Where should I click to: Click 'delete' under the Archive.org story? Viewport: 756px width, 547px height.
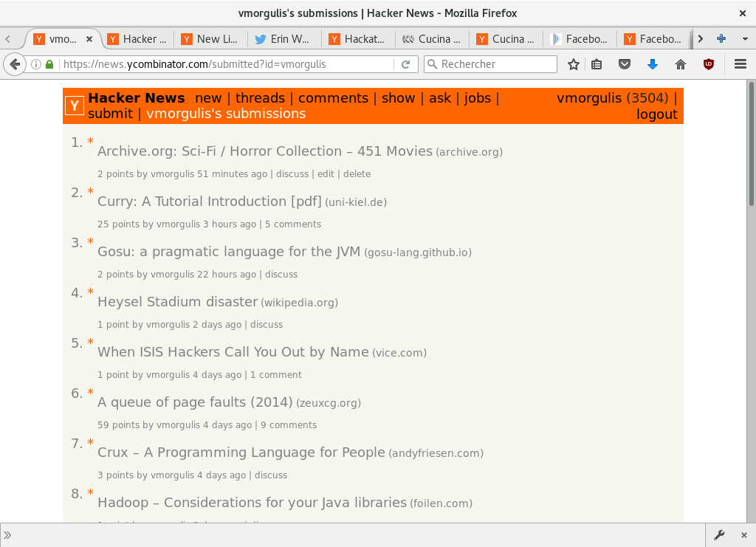pyautogui.click(x=357, y=174)
